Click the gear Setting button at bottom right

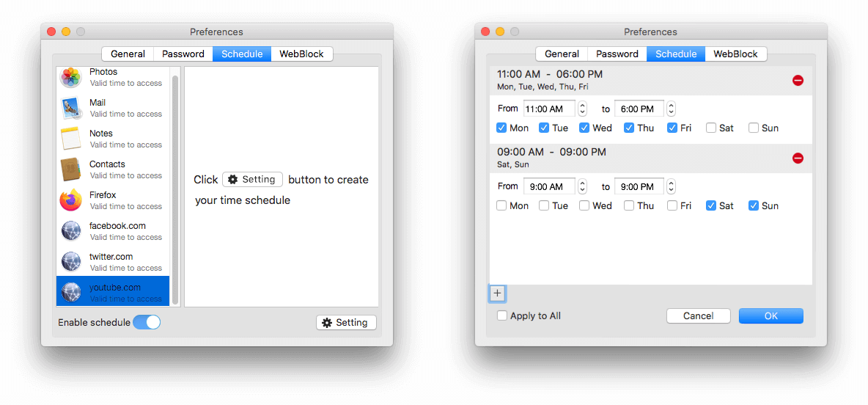pyautogui.click(x=346, y=322)
